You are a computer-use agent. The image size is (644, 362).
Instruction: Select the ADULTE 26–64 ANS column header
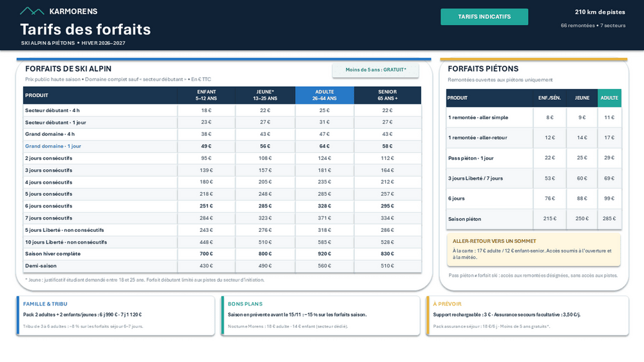325,95
